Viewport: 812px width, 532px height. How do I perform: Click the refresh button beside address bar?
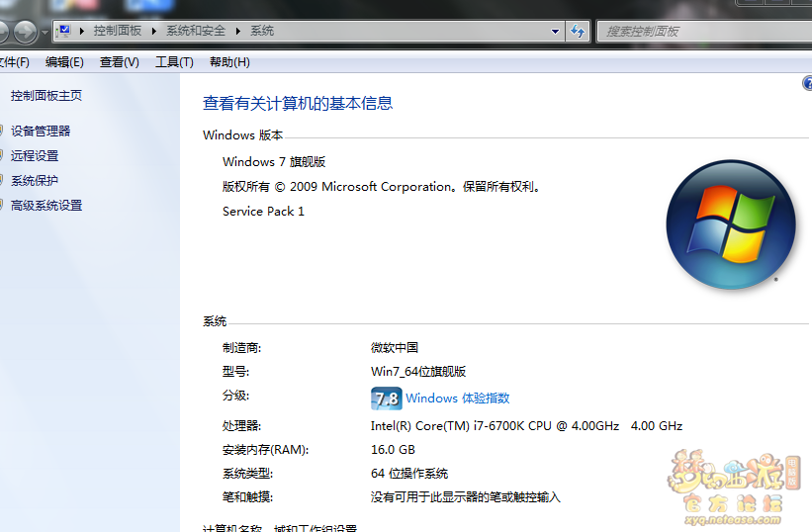578,31
